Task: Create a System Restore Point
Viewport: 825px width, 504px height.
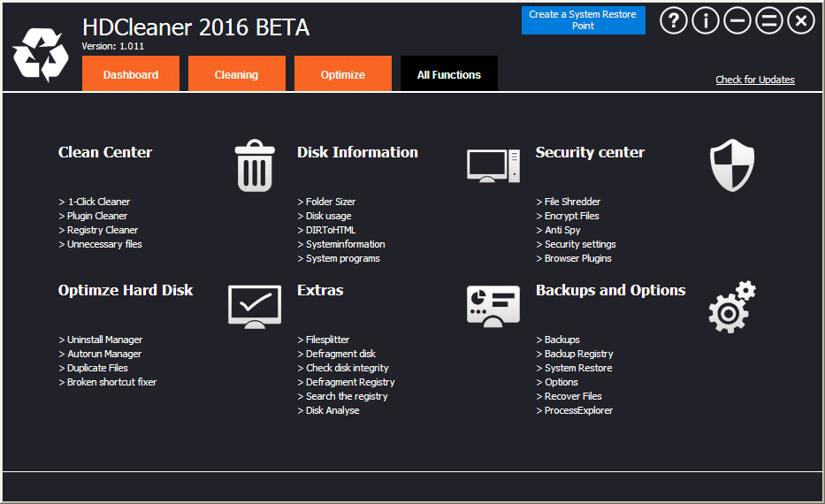Action: 583,20
